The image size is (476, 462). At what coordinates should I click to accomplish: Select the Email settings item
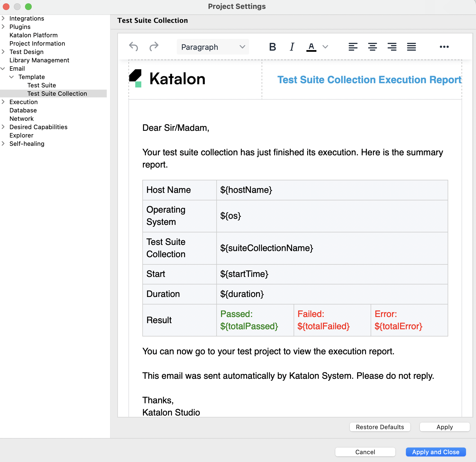tap(17, 68)
